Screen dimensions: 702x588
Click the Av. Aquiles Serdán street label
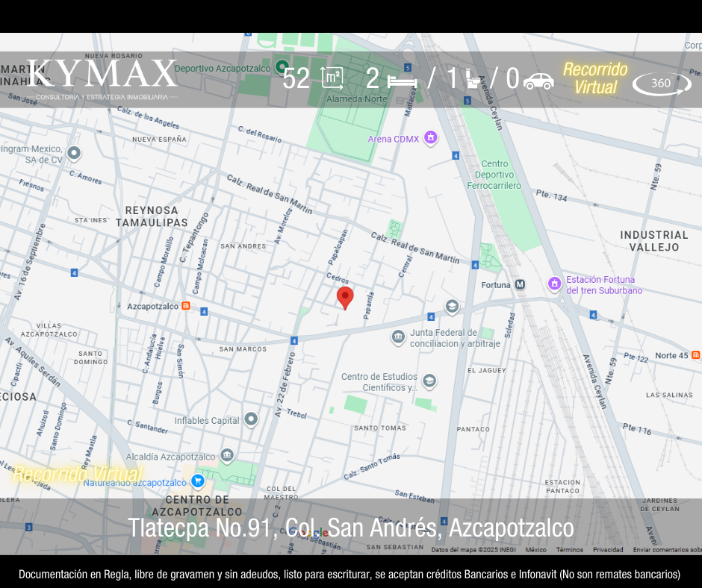pyautogui.click(x=33, y=362)
